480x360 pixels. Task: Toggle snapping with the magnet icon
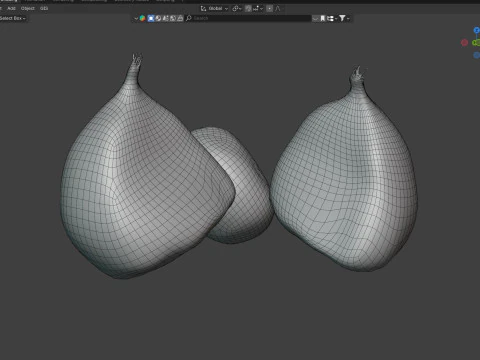tap(248, 8)
